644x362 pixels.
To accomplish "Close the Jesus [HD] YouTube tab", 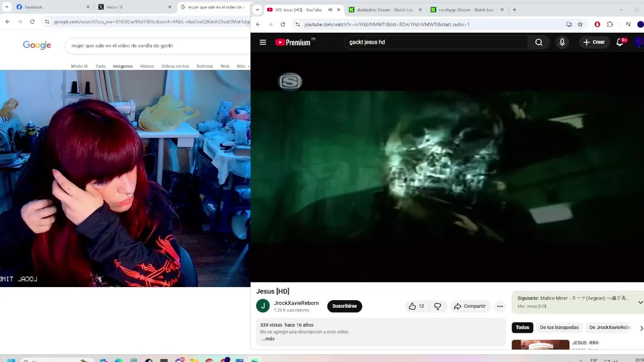I will point(338,10).
